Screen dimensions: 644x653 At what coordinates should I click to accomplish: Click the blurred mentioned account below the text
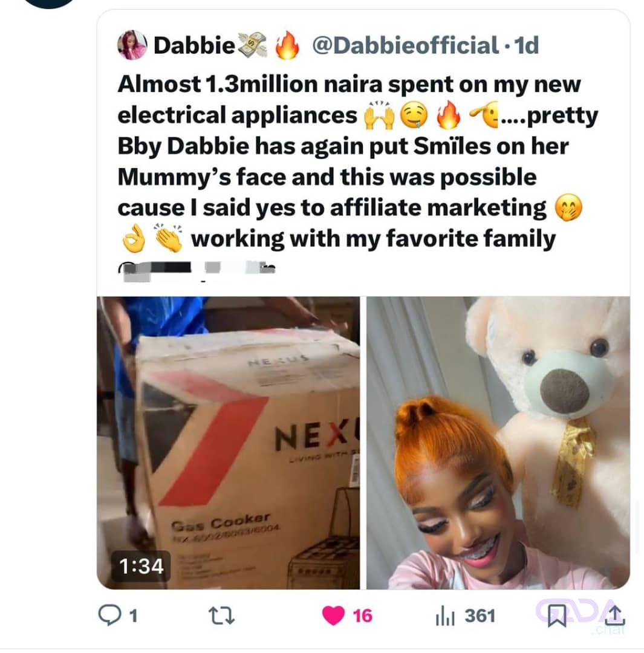(197, 270)
